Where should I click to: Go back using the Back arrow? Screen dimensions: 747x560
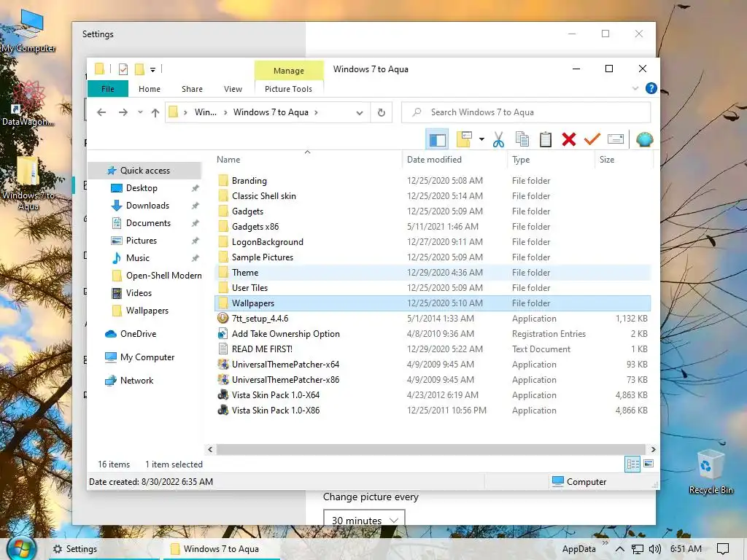(x=101, y=112)
